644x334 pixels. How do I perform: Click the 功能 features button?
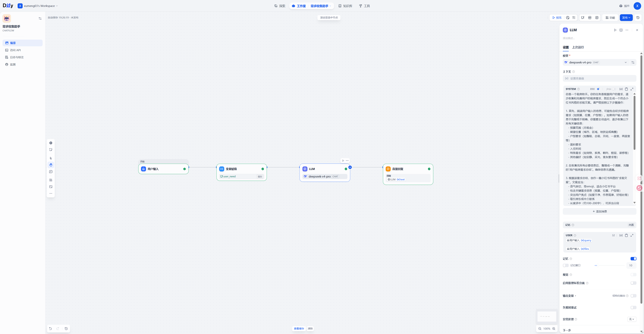tap(610, 17)
